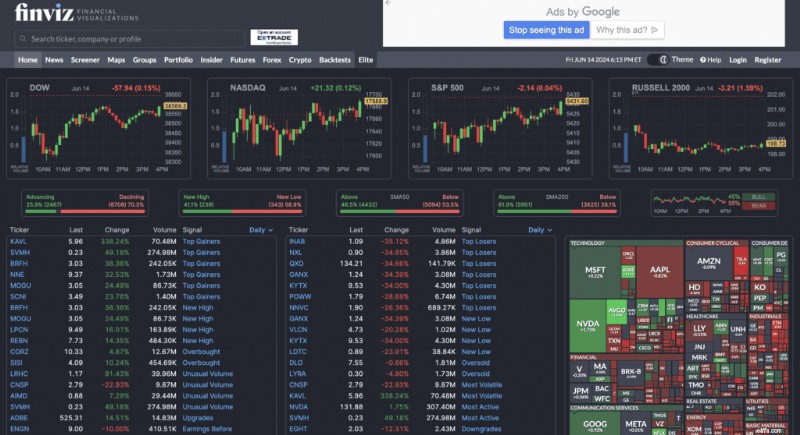Open the News menu
Viewport: 800px width, 435px height.
click(54, 60)
